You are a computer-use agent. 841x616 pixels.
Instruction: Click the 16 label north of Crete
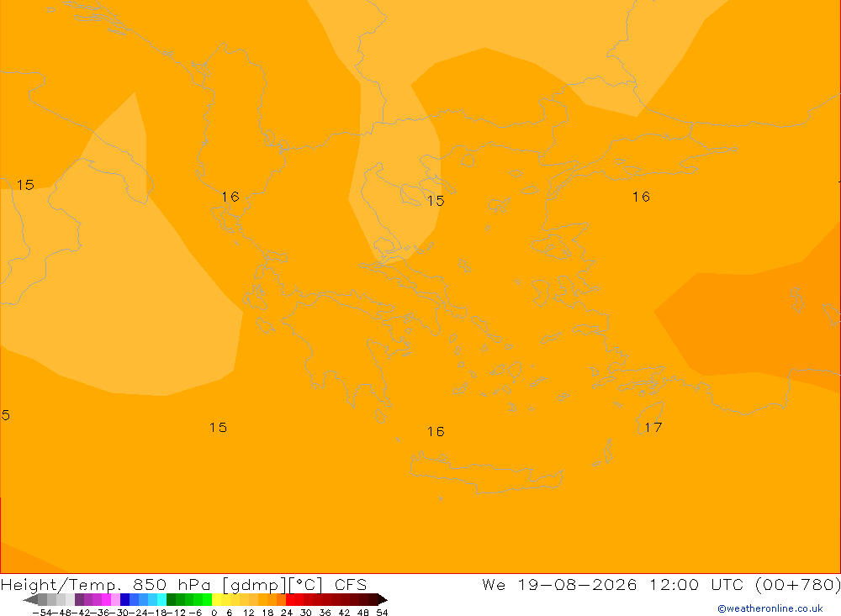point(436,432)
